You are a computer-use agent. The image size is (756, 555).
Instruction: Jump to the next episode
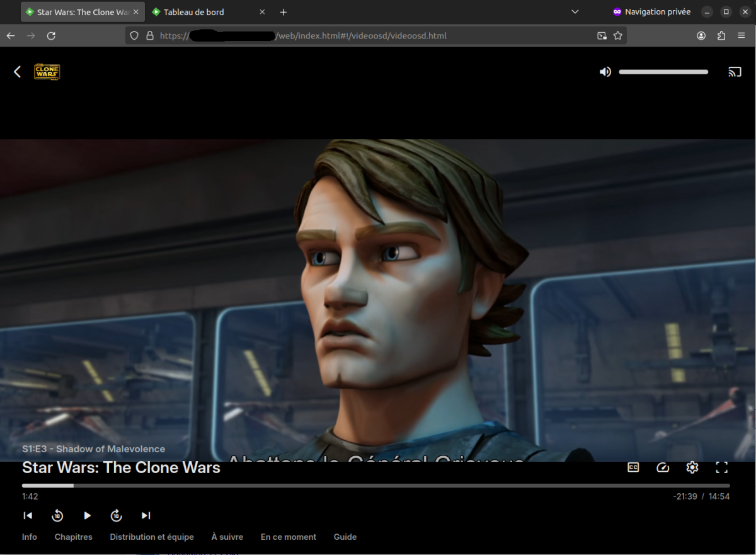(x=146, y=515)
